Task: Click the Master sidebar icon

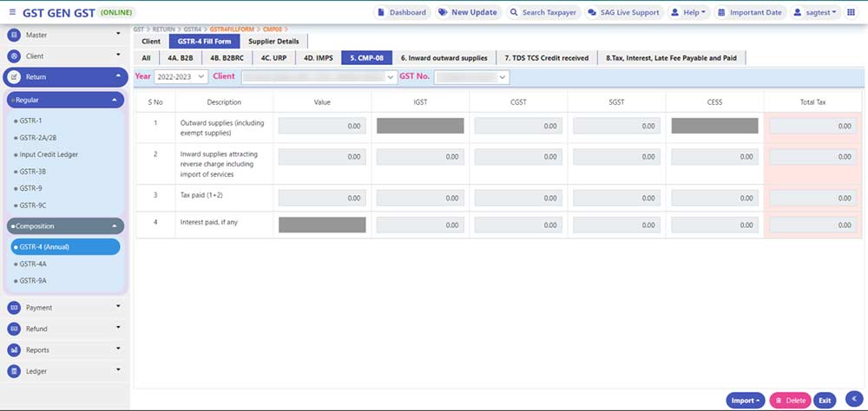Action: 15,35
